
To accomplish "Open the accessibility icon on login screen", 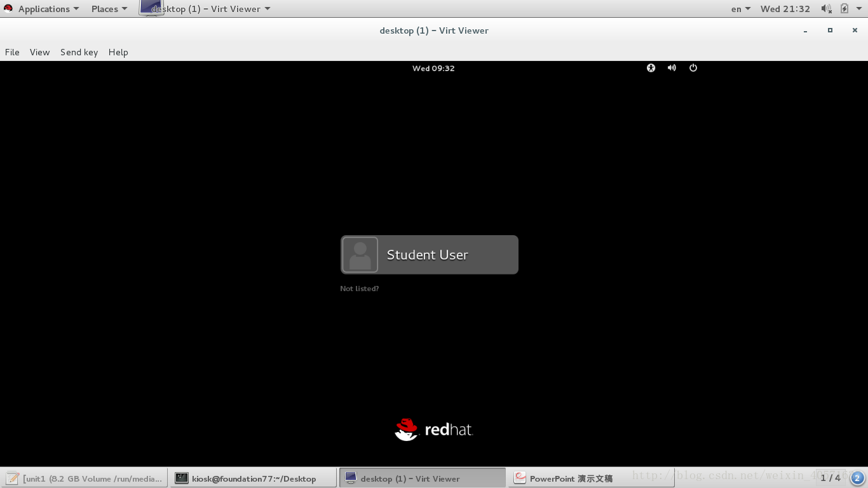I will [651, 68].
